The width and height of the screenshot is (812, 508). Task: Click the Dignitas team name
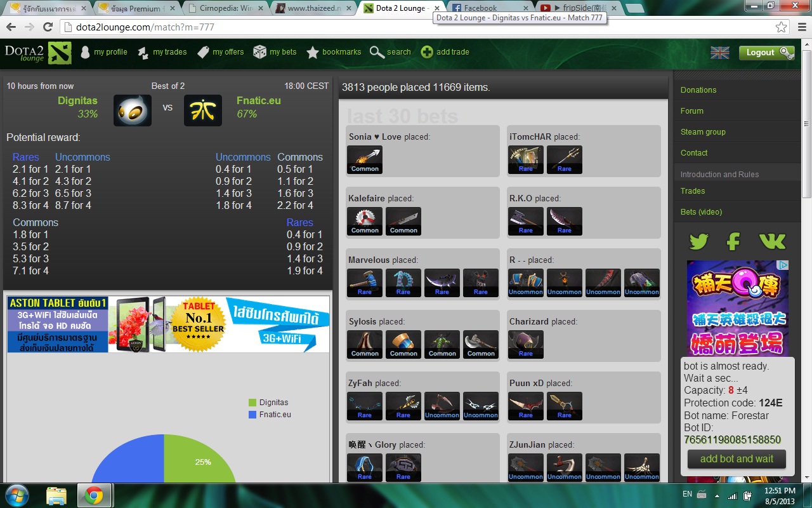(x=77, y=100)
